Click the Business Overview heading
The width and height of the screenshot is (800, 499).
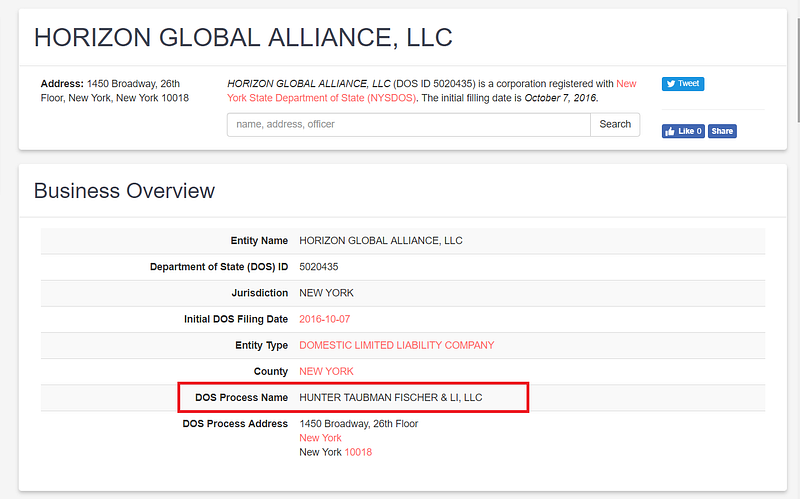(124, 191)
